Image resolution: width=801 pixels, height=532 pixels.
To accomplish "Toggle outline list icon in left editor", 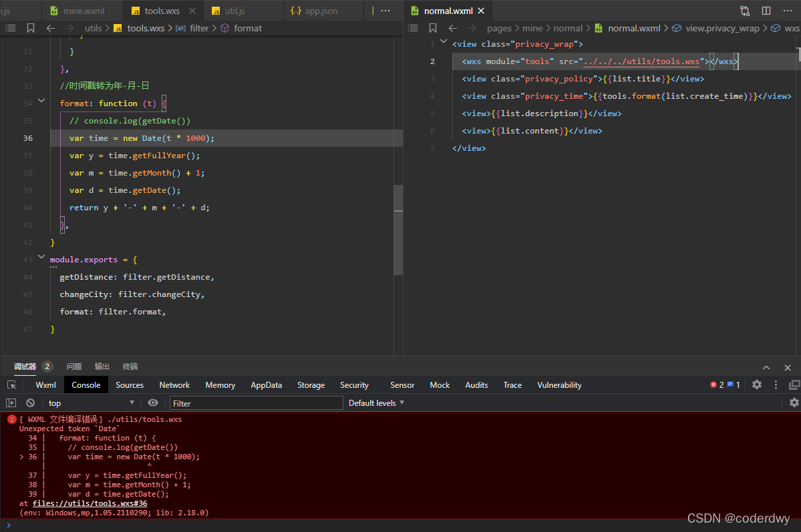I will [11, 28].
